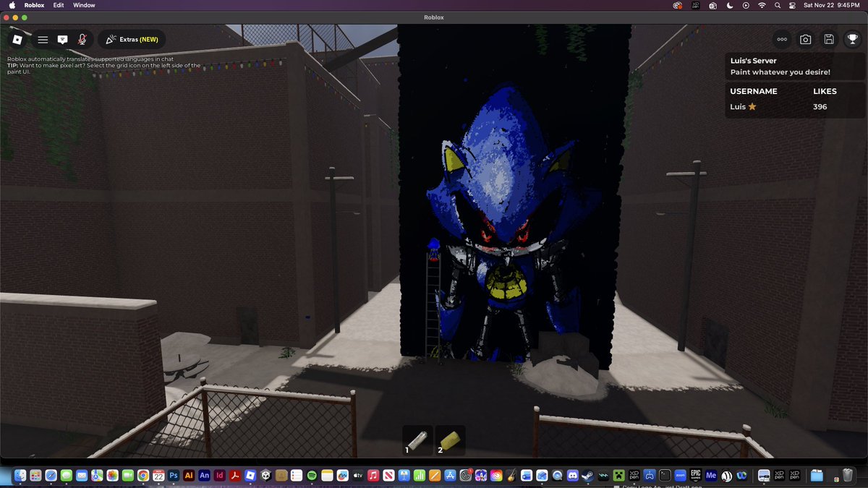The image size is (868, 488).
Task: Open Minecraft from the Dock
Action: (x=619, y=476)
